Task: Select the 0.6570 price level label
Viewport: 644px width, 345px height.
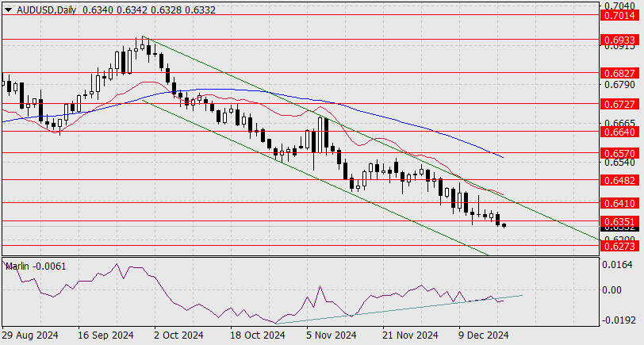Action: [x=619, y=153]
